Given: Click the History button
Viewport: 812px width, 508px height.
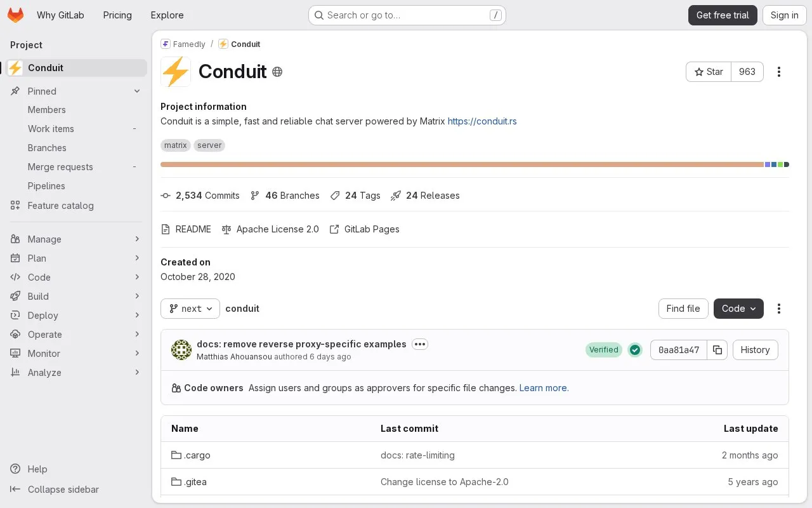Looking at the screenshot, I should coord(755,350).
